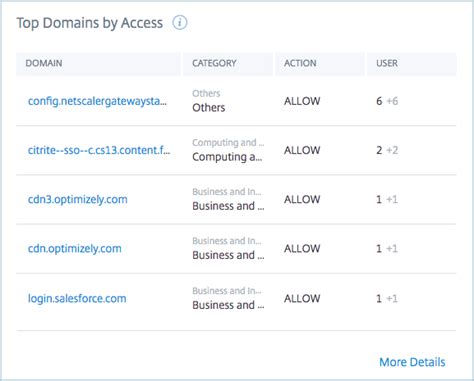Open the config.netscalergatewaysta... domain link
Screen dimensions: 474x381
(97, 101)
